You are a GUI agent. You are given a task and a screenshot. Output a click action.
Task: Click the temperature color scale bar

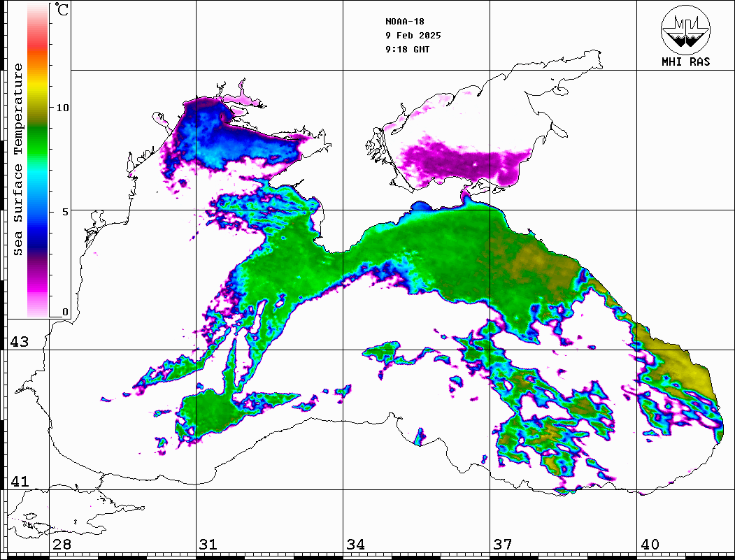tap(38, 161)
